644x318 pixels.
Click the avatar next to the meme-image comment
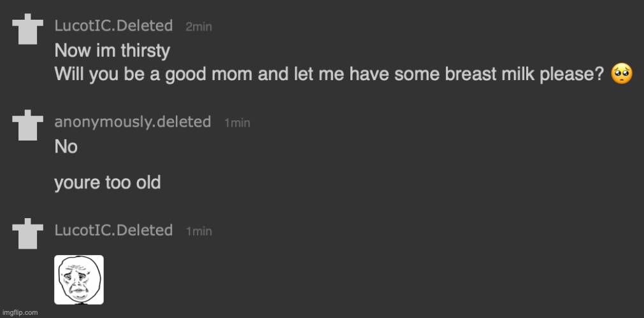tap(27, 233)
